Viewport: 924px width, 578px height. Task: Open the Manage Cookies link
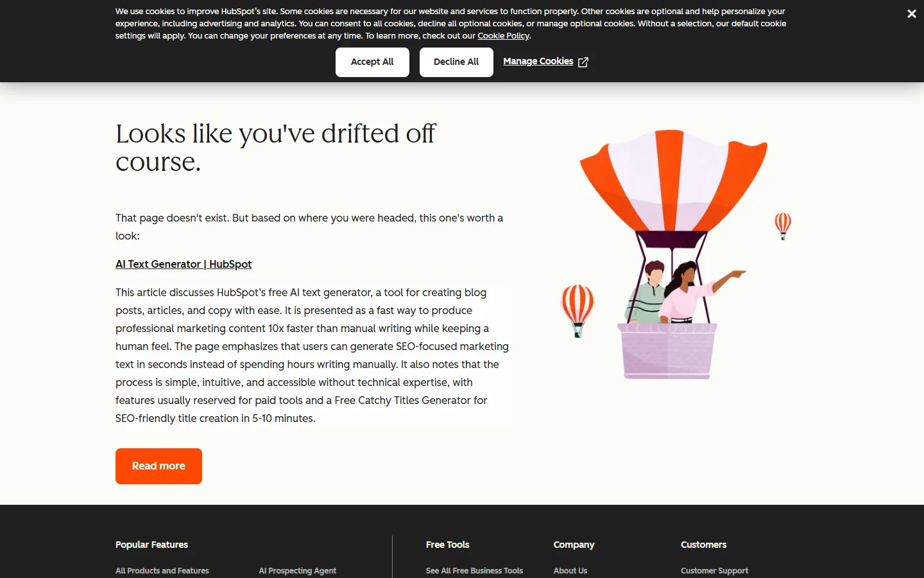coord(538,62)
